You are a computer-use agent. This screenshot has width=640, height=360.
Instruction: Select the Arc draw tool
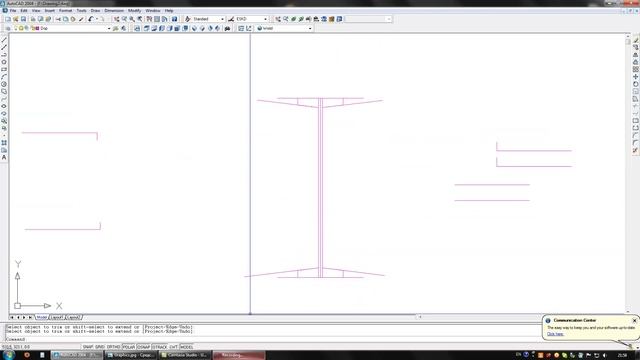coord(4,77)
